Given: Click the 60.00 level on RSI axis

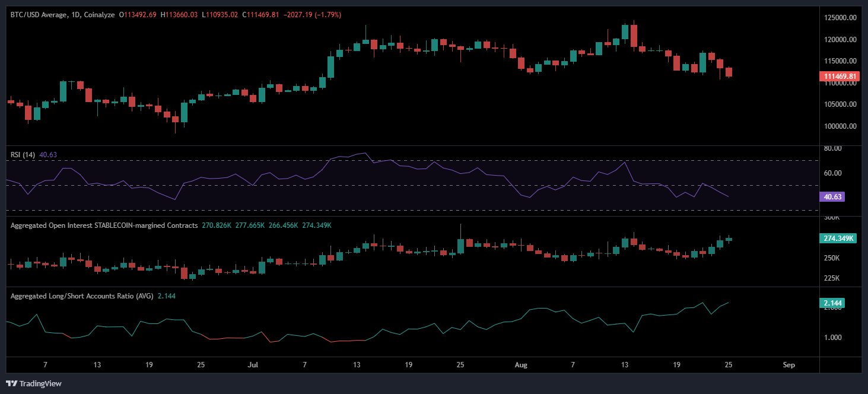Looking at the screenshot, I should click(x=833, y=173).
